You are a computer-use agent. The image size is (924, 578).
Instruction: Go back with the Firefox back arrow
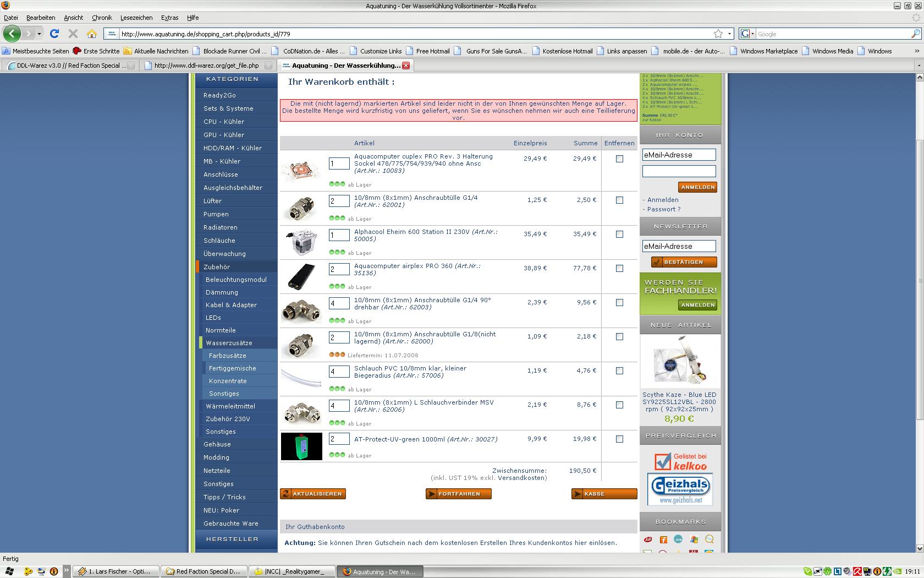pos(12,34)
